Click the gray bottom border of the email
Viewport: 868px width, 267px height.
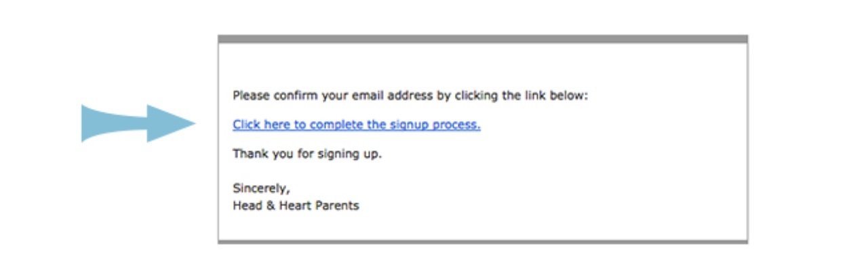(x=483, y=241)
